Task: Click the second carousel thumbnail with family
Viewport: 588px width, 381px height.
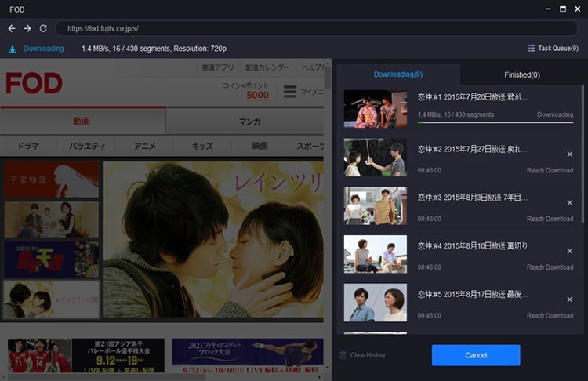Action: (x=52, y=220)
